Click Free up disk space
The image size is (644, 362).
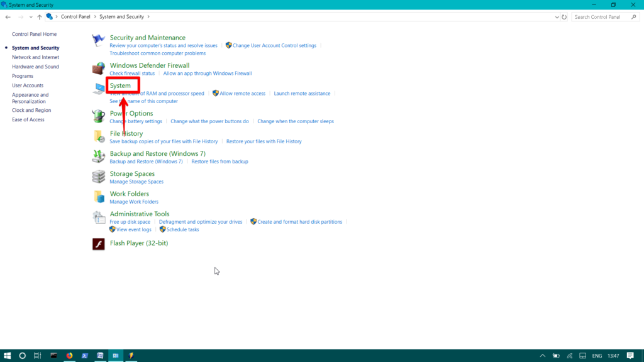130,222
